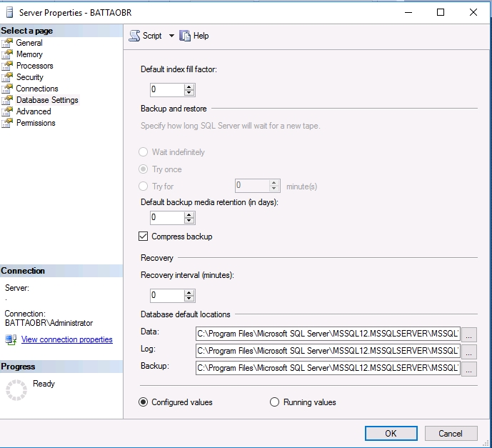The image size is (492, 448).
Task: Click the Backup default location field
Action: (328, 368)
